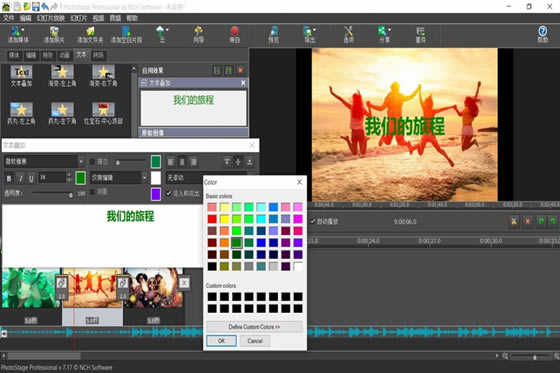Click the align text right icon
This screenshot has width=560, height=373.
(x=194, y=162)
